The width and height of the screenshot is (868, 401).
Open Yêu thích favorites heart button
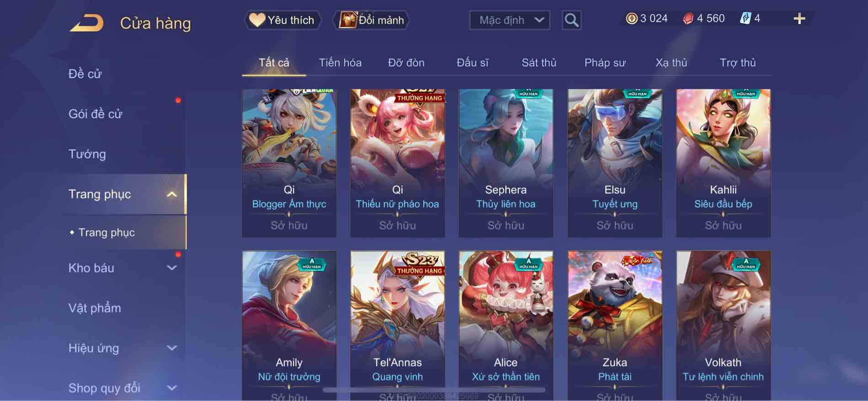[x=282, y=20]
